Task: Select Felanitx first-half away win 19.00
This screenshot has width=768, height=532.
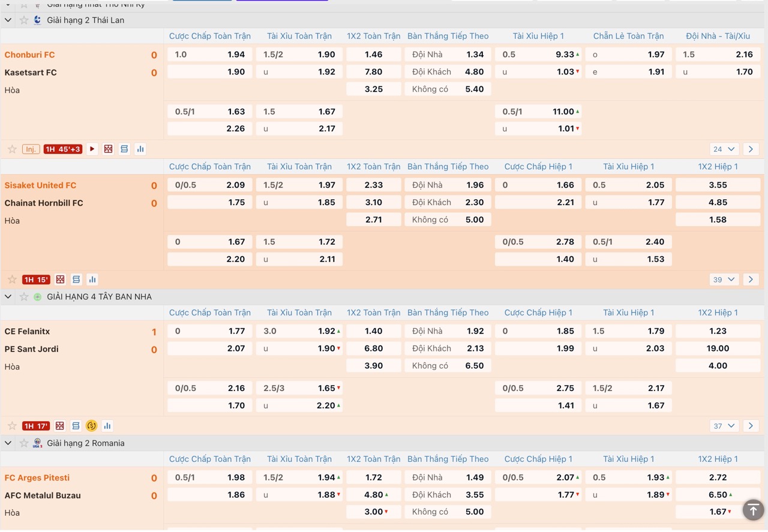Action: tap(718, 348)
